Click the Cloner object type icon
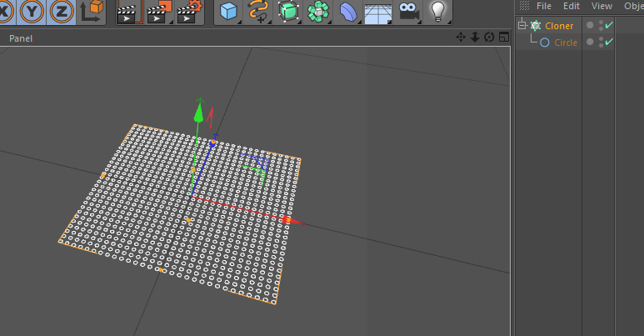644x336 pixels. click(x=536, y=26)
